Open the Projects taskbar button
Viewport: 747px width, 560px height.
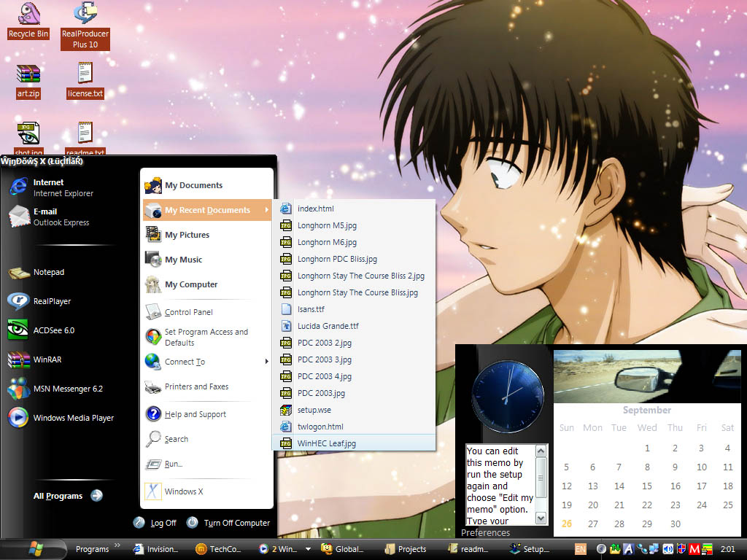coord(406,549)
